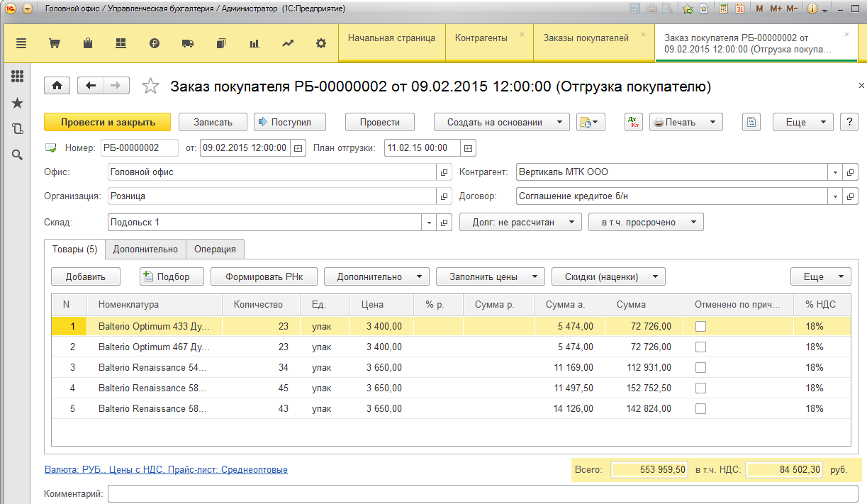
Task: Select the Операция tab
Action: pyautogui.click(x=216, y=250)
